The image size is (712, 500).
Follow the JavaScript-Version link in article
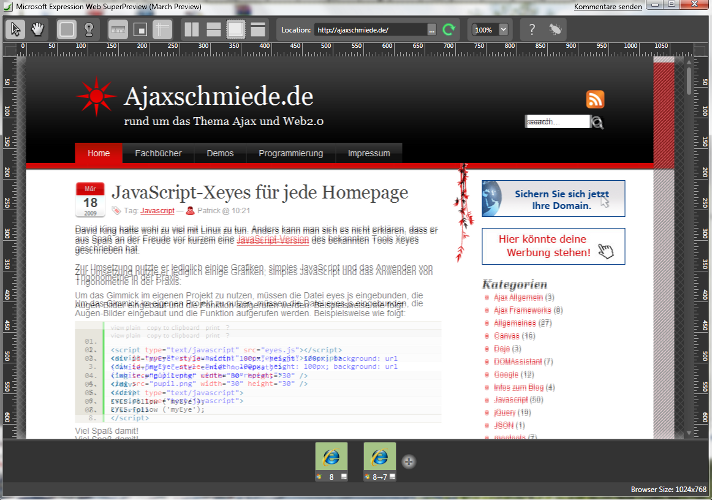click(x=273, y=240)
